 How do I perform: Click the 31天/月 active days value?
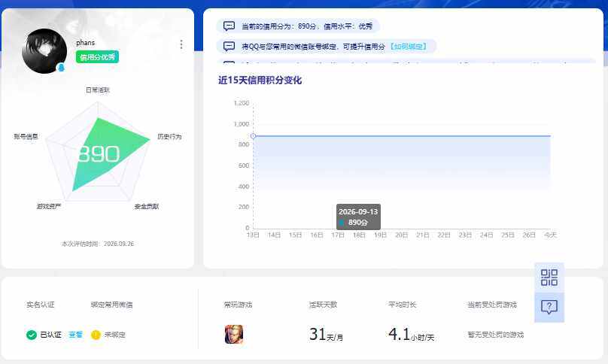326,334
